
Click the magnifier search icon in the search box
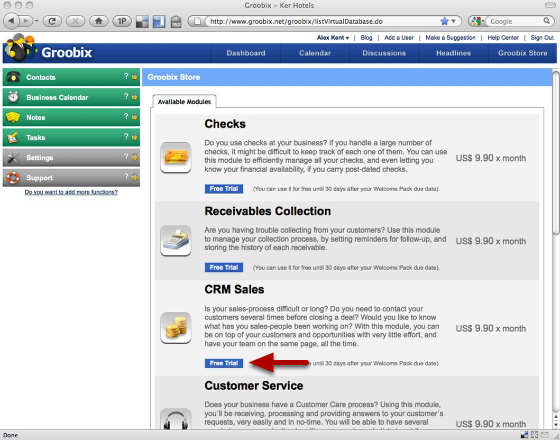tap(547, 21)
